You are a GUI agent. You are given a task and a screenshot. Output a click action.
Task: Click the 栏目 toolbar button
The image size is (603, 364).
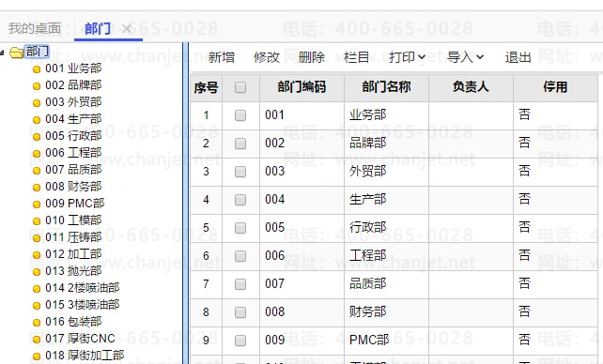coord(357,57)
